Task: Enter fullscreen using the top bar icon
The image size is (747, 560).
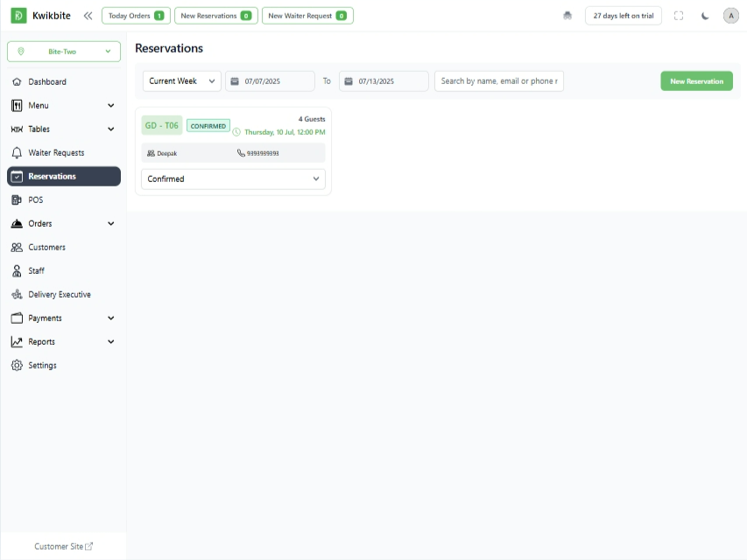Action: point(679,15)
